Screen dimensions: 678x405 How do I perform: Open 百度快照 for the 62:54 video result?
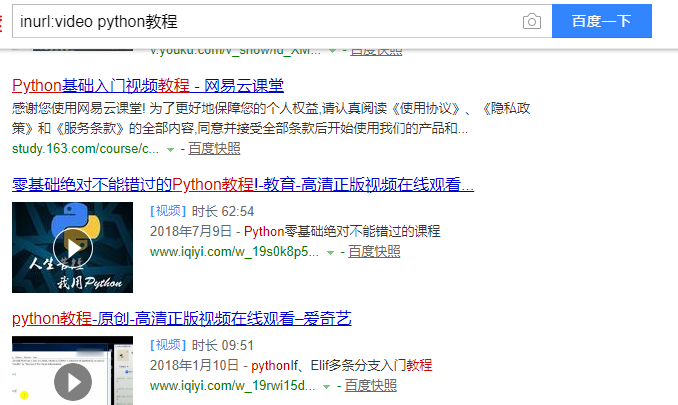(x=374, y=252)
